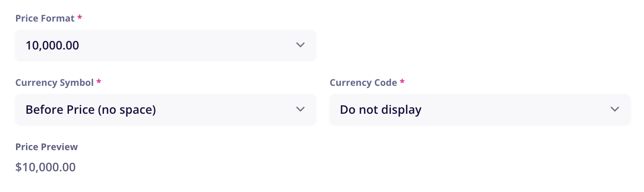Click the Currency Symbol field label
The image size is (644, 192).
(55, 83)
